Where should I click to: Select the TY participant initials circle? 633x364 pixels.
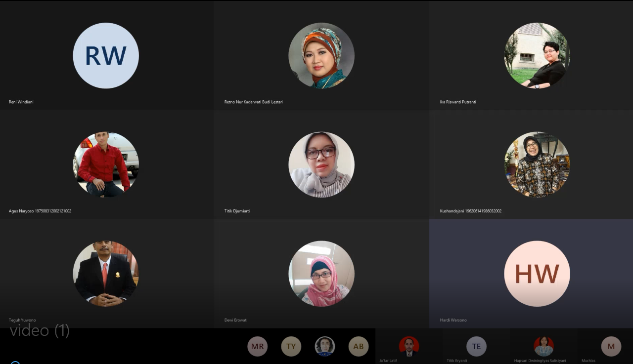click(x=291, y=346)
